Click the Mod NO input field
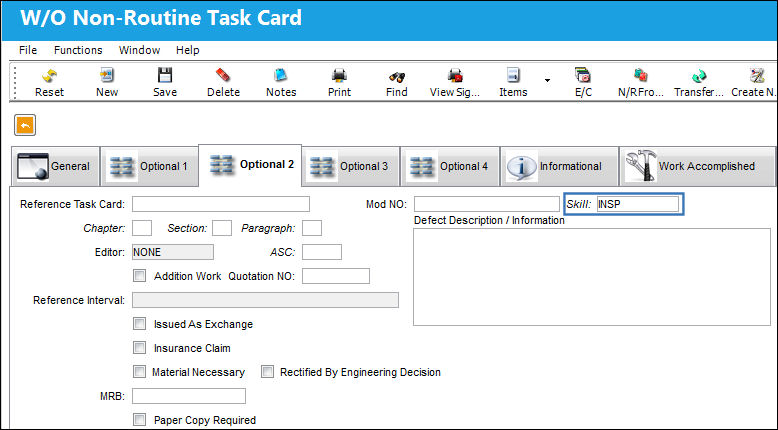Screen dimensions: 778x430 click(487, 204)
